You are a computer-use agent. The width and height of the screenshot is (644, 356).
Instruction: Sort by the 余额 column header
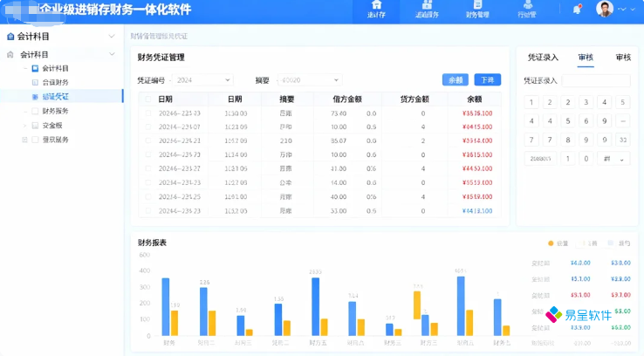[x=475, y=99]
